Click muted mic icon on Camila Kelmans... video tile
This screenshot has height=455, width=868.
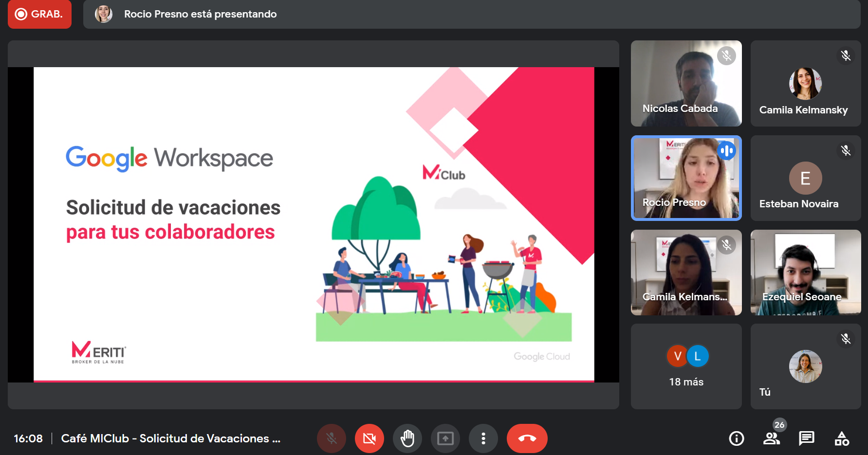click(726, 245)
